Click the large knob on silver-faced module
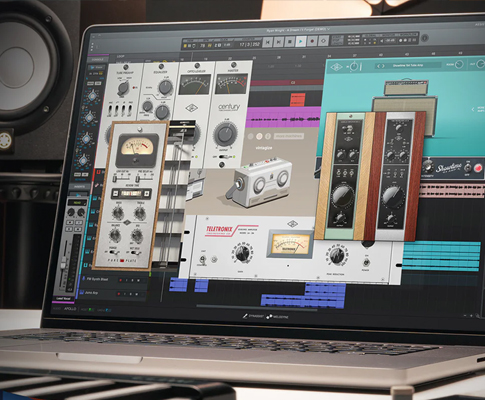 pyautogui.click(x=393, y=196)
